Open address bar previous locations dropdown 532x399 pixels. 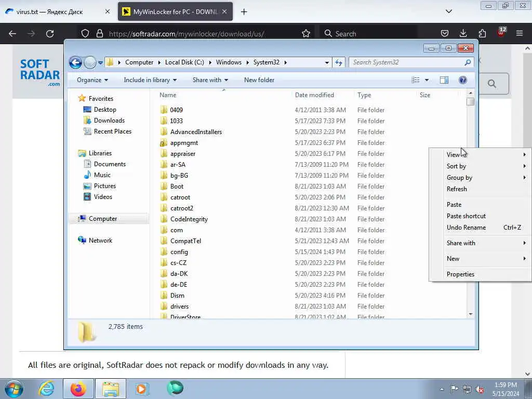(x=327, y=62)
